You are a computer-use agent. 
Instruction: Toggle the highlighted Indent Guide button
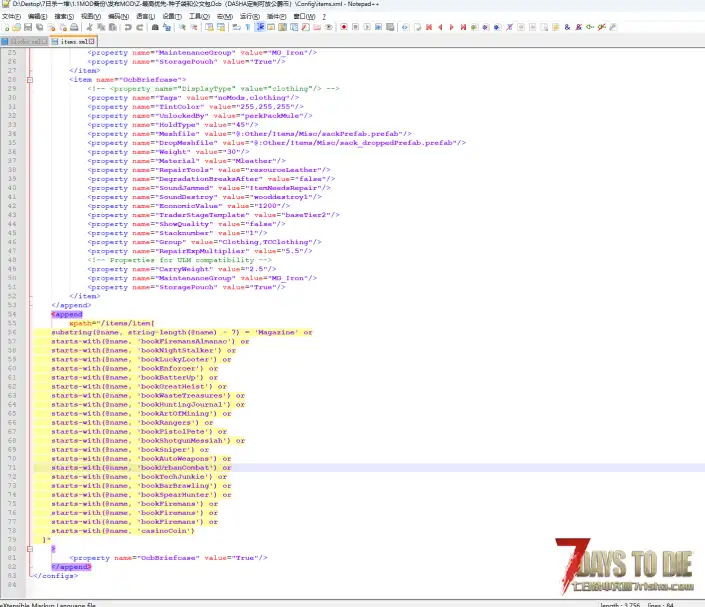click(259, 27)
